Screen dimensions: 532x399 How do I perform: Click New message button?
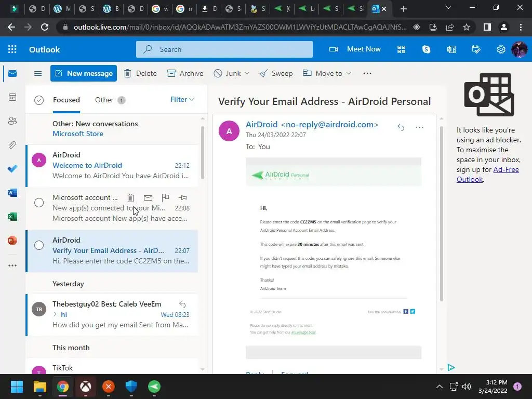pyautogui.click(x=84, y=73)
